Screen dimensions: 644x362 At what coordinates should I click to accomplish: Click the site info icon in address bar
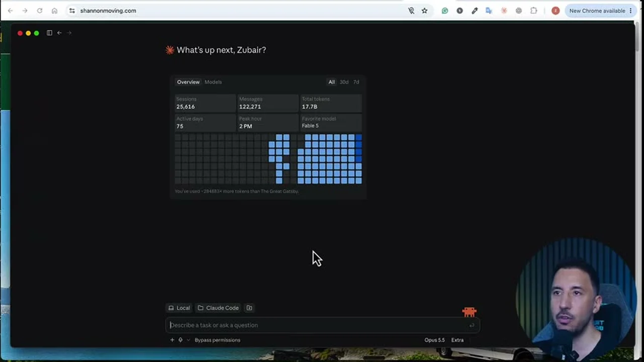72,11
